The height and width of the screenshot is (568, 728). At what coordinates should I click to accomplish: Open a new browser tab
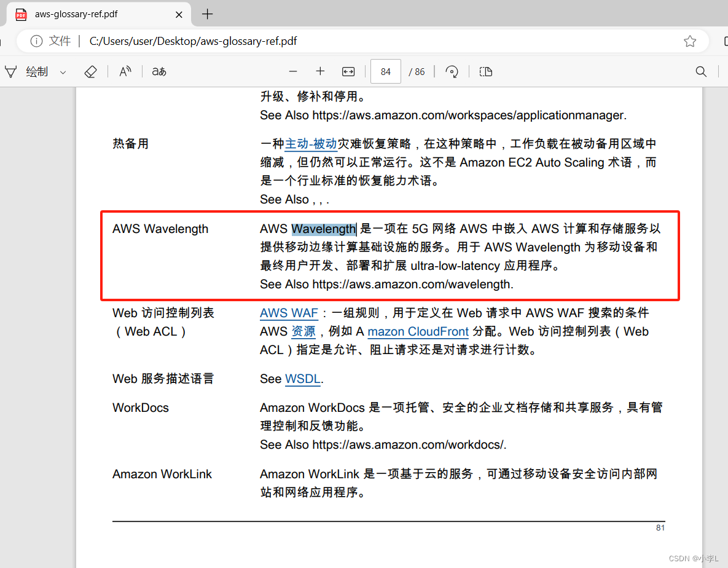[x=208, y=14]
